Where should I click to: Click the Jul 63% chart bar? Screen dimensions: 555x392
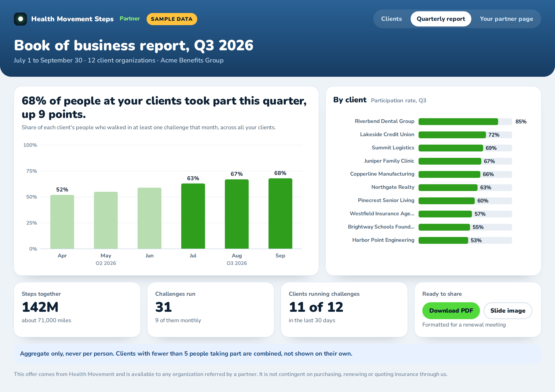pyautogui.click(x=193, y=216)
